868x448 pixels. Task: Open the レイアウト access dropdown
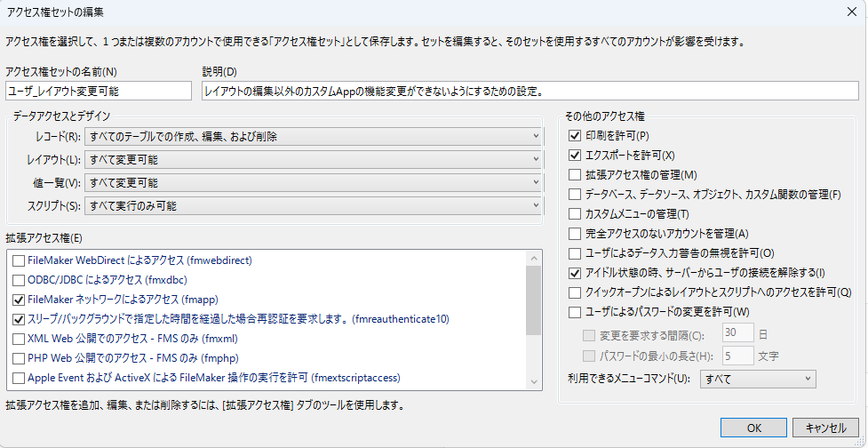[313, 159]
